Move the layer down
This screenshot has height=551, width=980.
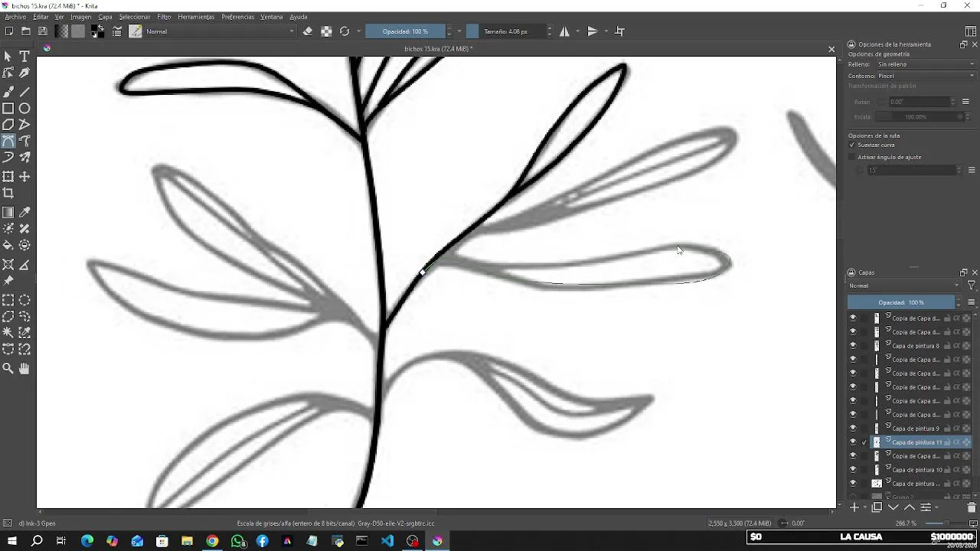coord(893,507)
